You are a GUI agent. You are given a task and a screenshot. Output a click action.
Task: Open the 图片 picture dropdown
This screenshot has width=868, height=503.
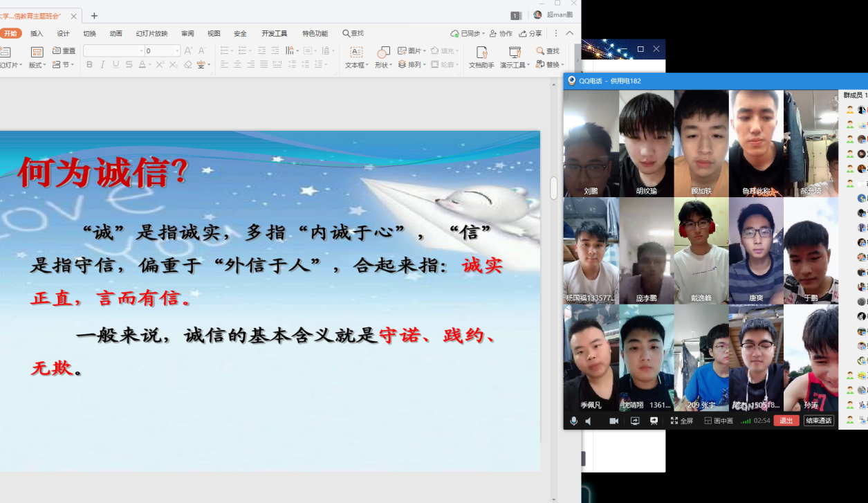(x=412, y=51)
